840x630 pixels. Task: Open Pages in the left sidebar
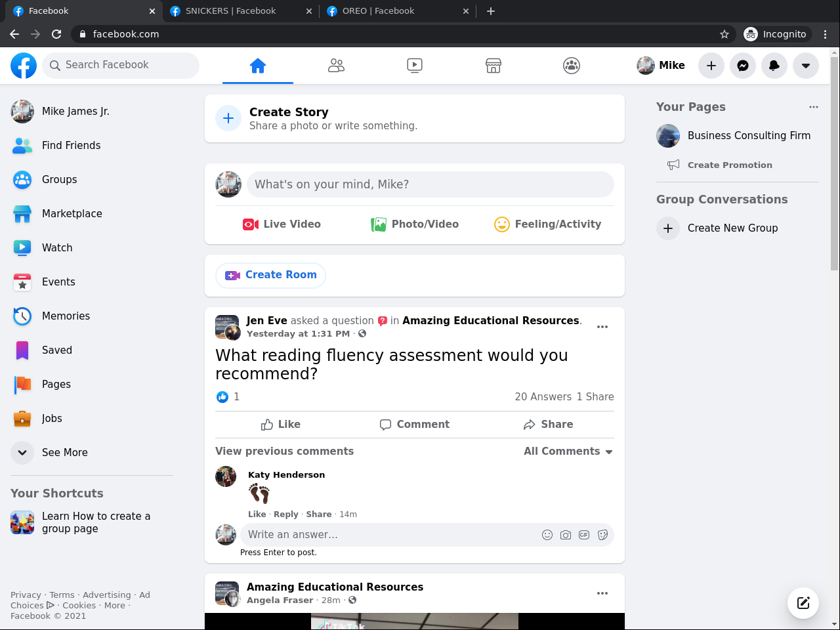[92, 385]
